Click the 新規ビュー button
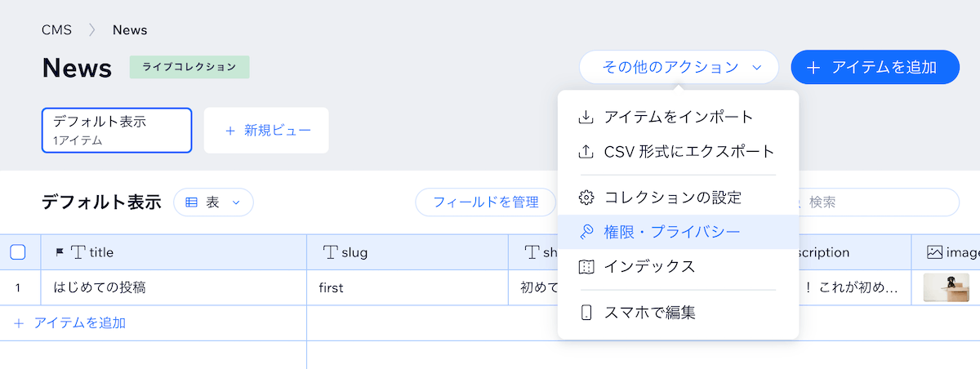The height and width of the screenshot is (369, 980). click(x=266, y=130)
